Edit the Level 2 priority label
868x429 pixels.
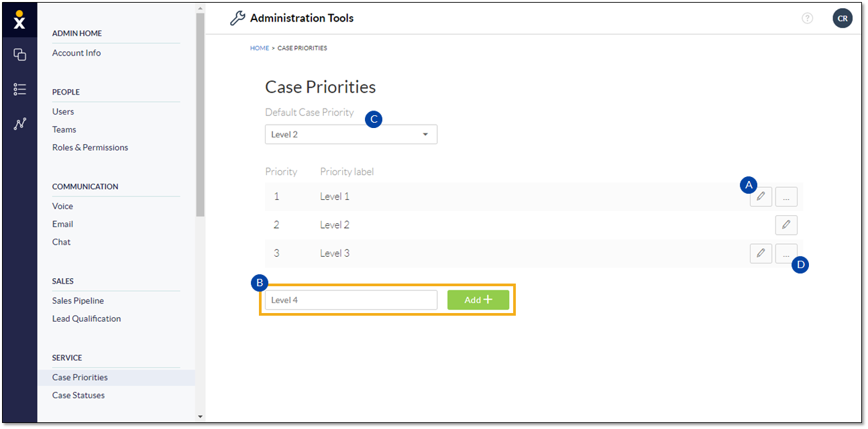(x=786, y=225)
